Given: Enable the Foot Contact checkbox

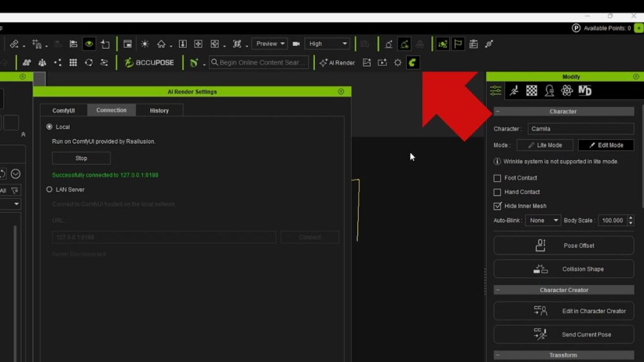Looking at the screenshot, I should (497, 178).
